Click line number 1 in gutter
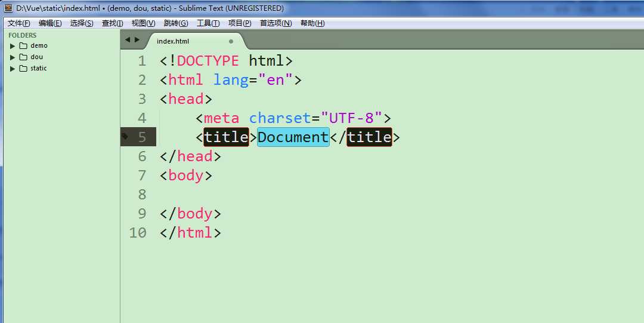Image resolution: width=644 pixels, height=323 pixels. click(142, 61)
